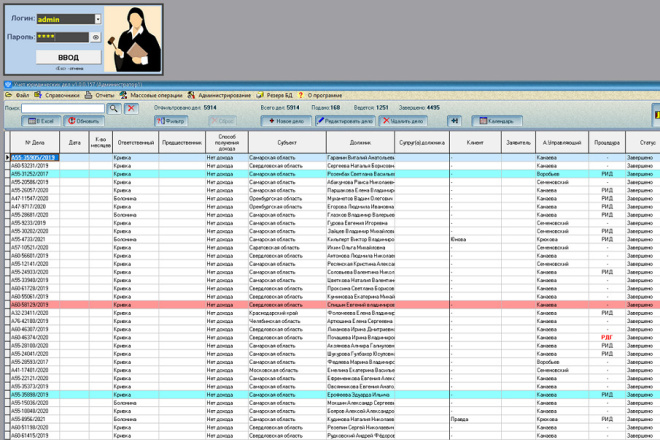This screenshot has width=660, height=440.
Task: Open the Массовые операции menu
Action: (x=152, y=95)
